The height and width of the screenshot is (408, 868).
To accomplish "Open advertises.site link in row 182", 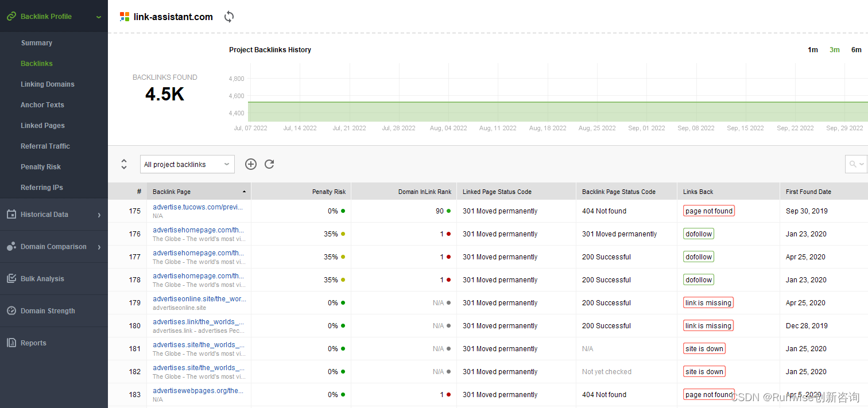I will pyautogui.click(x=198, y=368).
